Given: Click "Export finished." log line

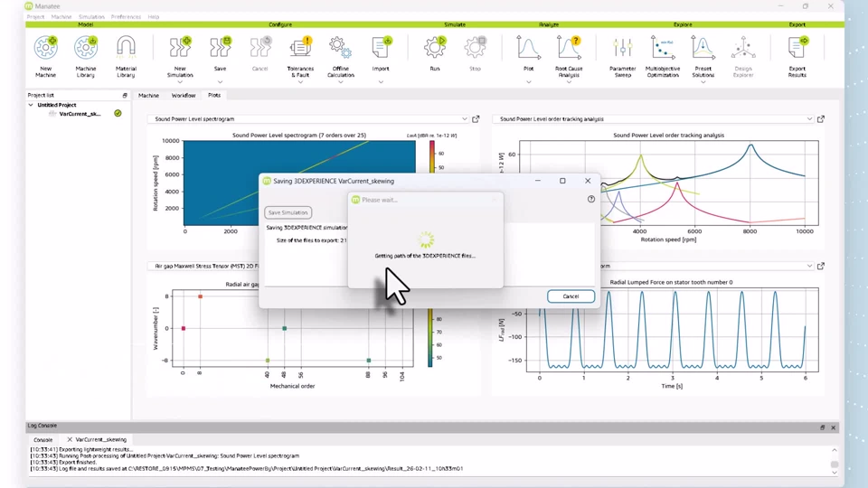Looking at the screenshot, I should pos(63,462).
